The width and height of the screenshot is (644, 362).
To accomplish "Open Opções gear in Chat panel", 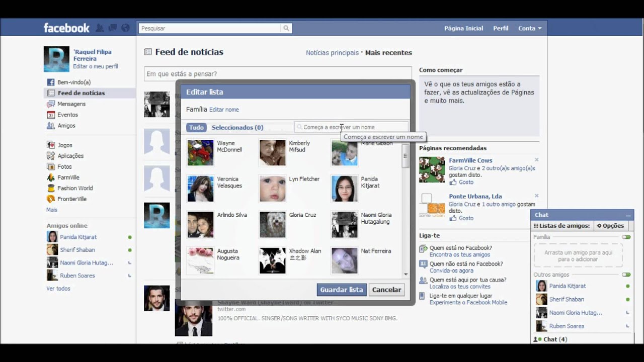I will point(610,226).
